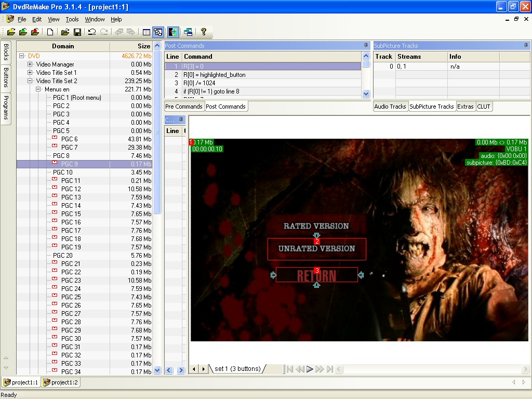Open the Programs side tab
The width and height of the screenshot is (532, 399).
click(6, 108)
